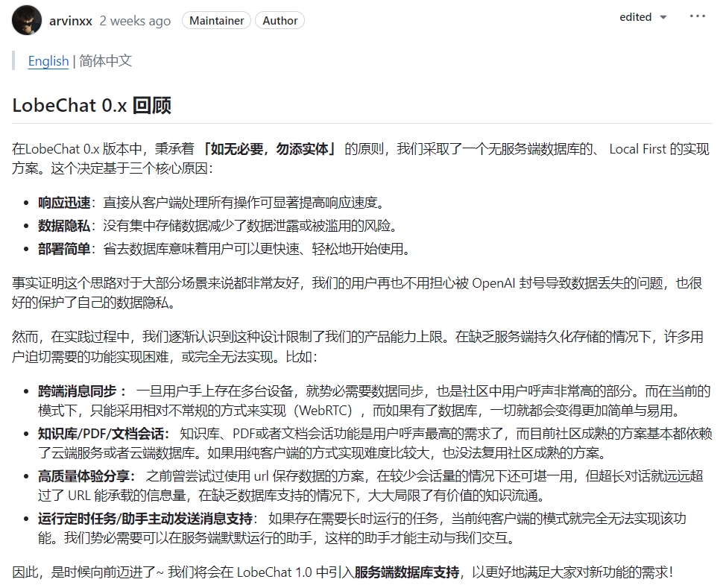
Task: Select the 运行定时任务/助手主动发送消息支持 bullet label
Action: pyautogui.click(x=145, y=519)
